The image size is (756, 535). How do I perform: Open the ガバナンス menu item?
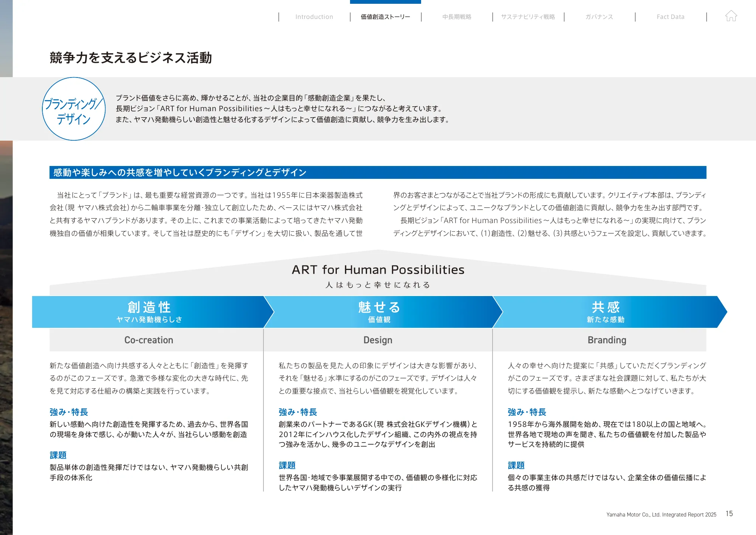coord(600,17)
